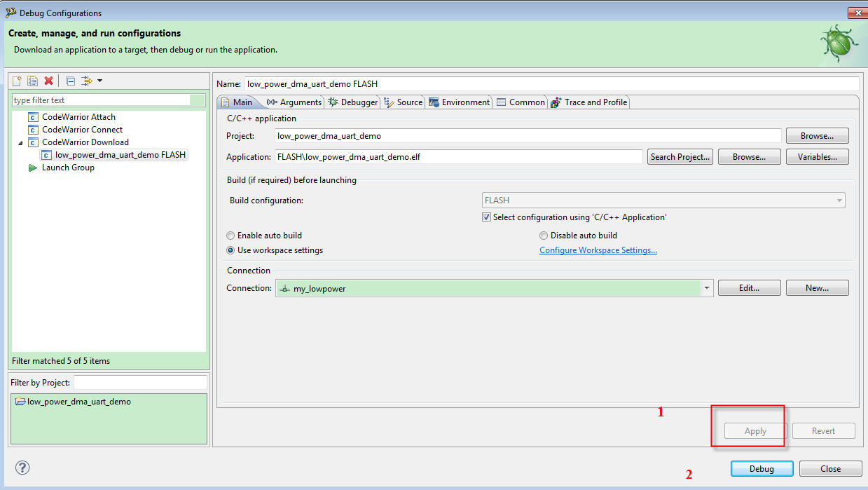Collapse the CodeWarrior Download tree node
Screen dimensions: 868x490
tap(20, 143)
